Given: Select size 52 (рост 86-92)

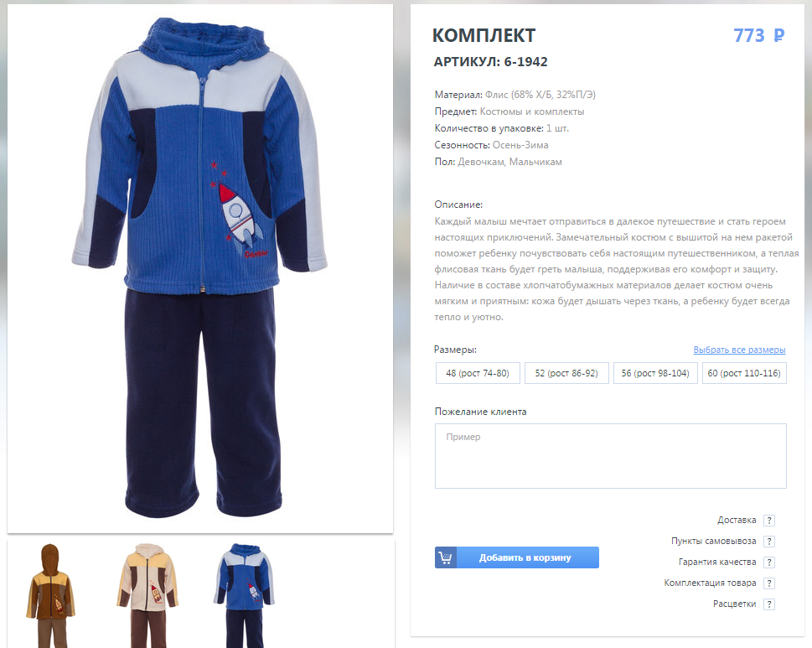Looking at the screenshot, I should coord(566,374).
